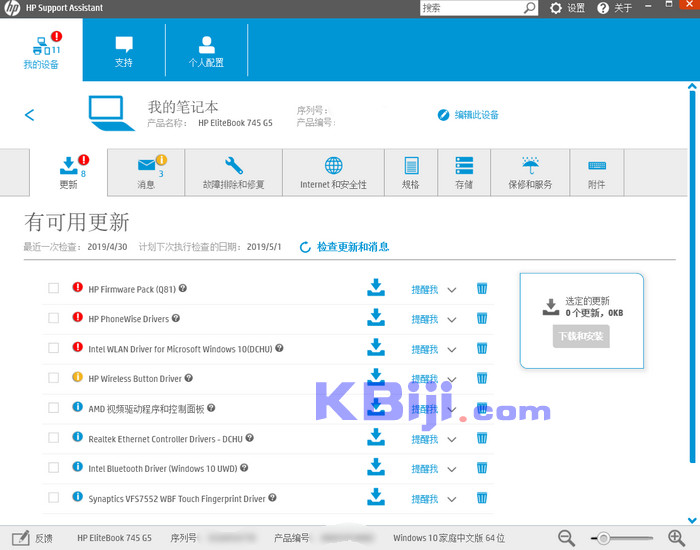
Task: Show help info for AMD 视频驱动程序和控制面板
Action: click(211, 408)
